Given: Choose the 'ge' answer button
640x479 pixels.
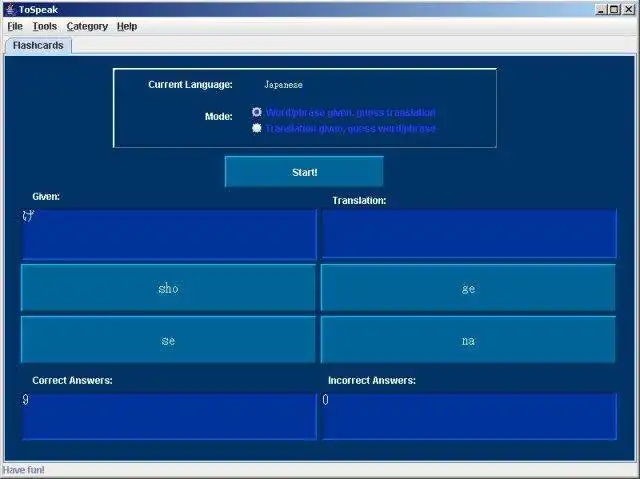Looking at the screenshot, I should (x=468, y=288).
